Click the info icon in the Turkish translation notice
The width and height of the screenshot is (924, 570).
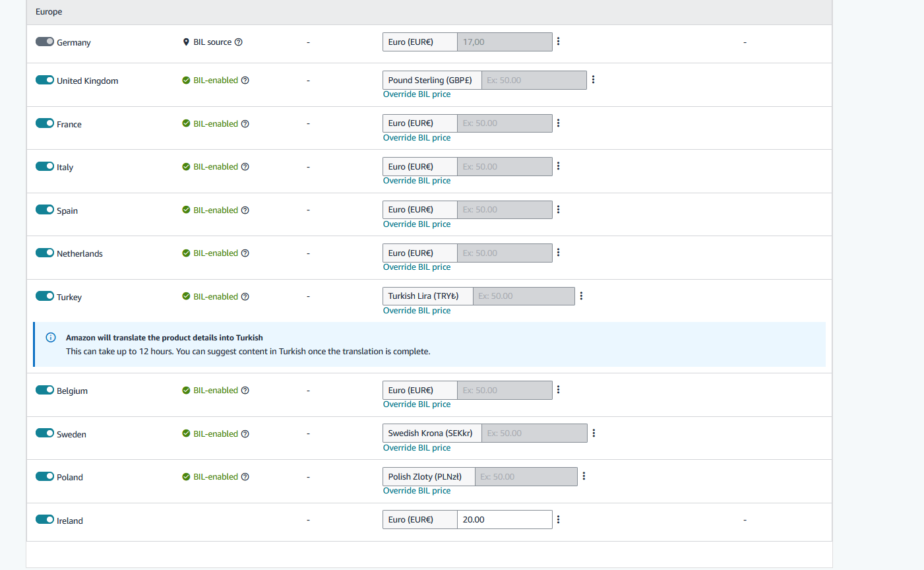coord(51,337)
